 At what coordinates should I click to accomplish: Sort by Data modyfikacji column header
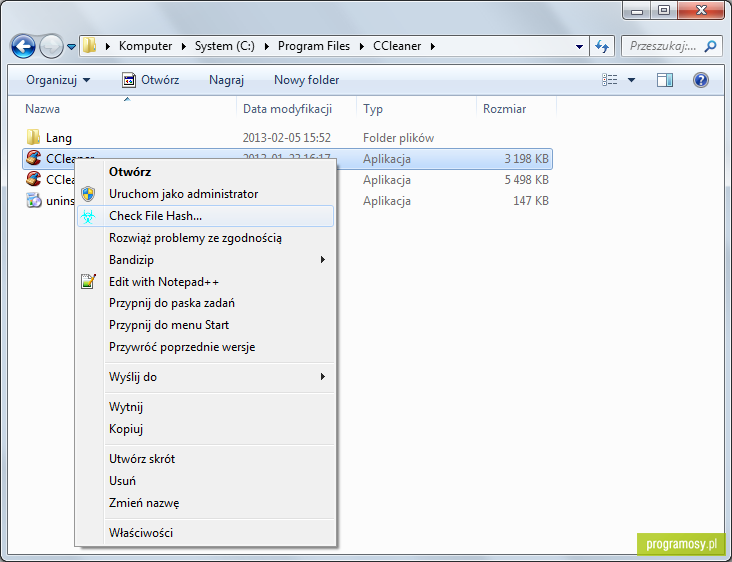point(287,109)
